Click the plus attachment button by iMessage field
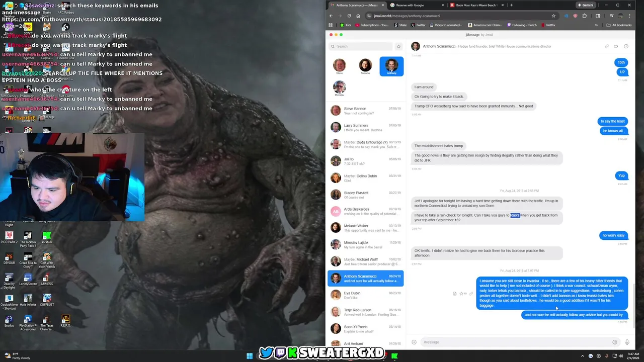The image size is (644, 362). [x=414, y=342]
